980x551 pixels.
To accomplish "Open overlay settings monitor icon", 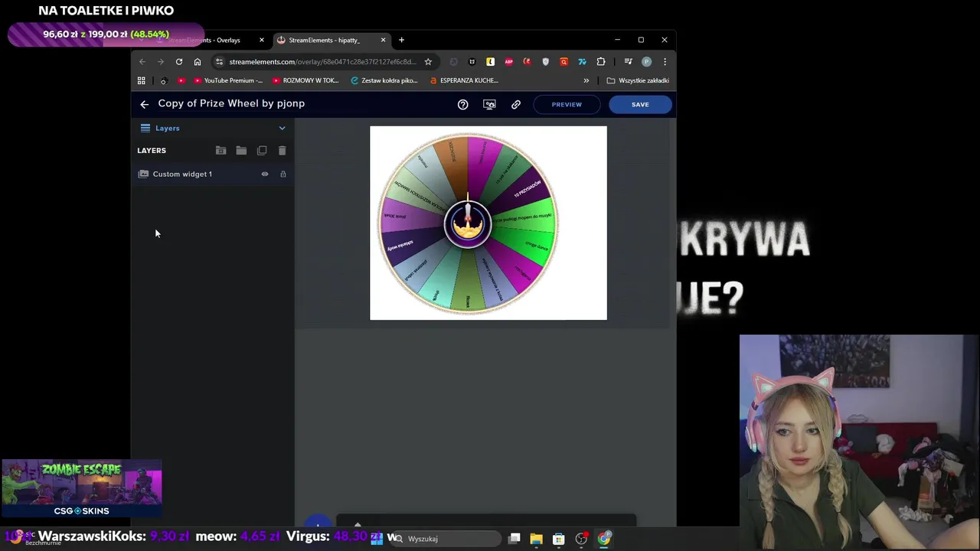I will [489, 104].
